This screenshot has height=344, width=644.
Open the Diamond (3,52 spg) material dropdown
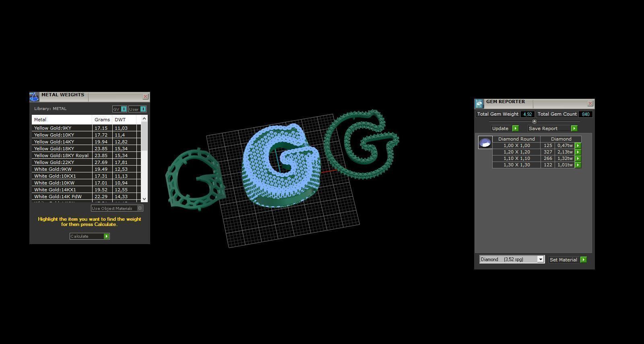click(x=512, y=259)
